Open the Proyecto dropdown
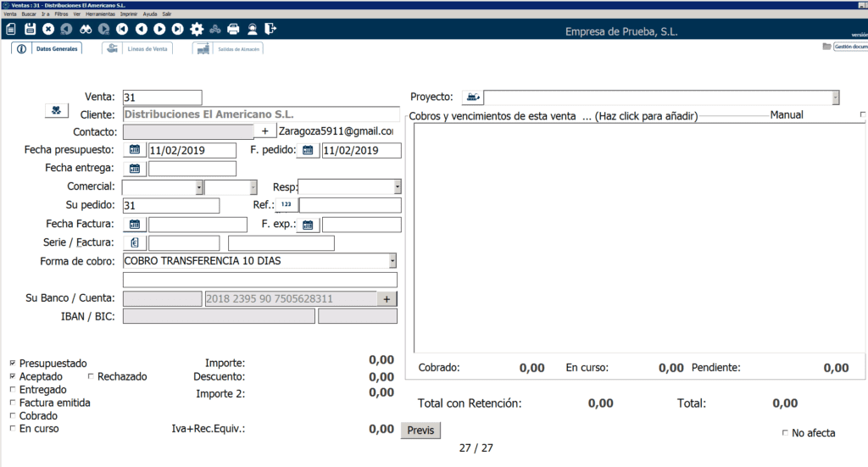 [836, 97]
